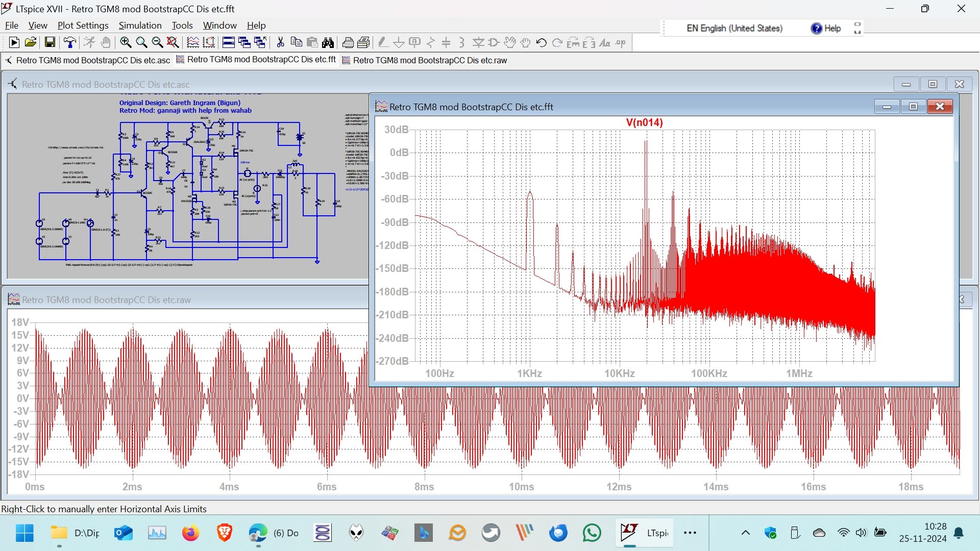Click the Tile Windows icon
This screenshot has height=551, width=980.
coord(229,43)
